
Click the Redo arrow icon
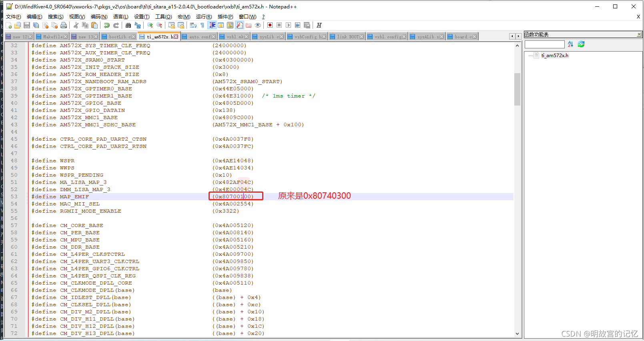pyautogui.click(x=116, y=25)
